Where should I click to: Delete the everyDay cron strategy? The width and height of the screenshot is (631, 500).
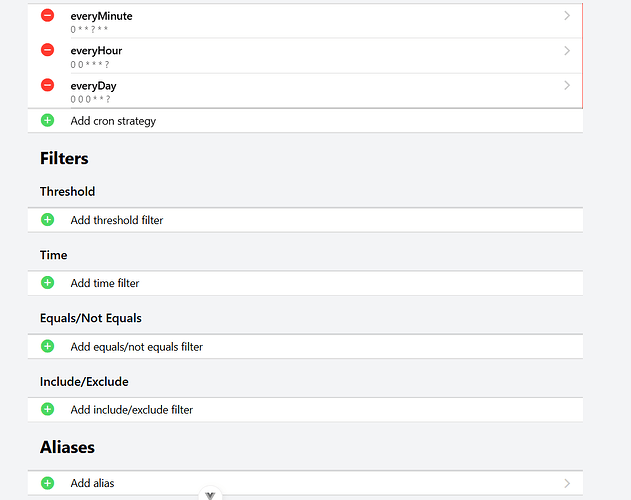[x=47, y=85]
